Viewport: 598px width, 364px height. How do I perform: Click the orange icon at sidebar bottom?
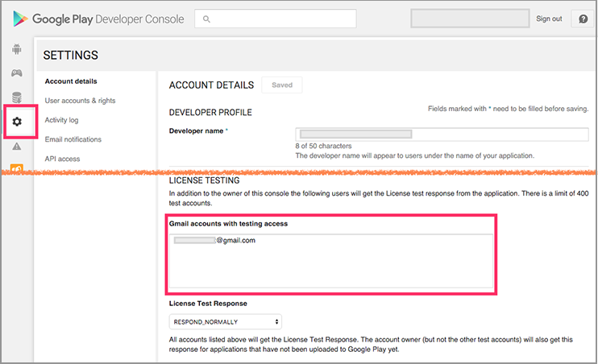coord(17,168)
